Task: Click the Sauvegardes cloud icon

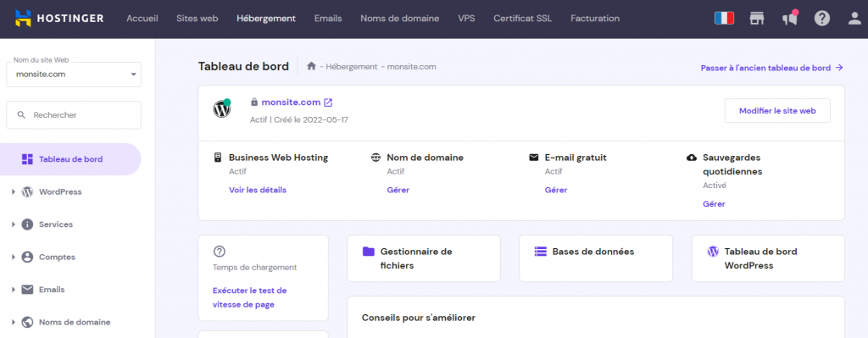Action: [x=692, y=158]
